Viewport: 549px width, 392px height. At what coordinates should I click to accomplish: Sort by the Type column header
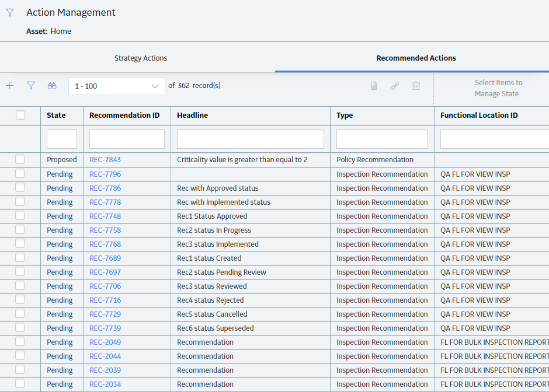click(x=345, y=116)
